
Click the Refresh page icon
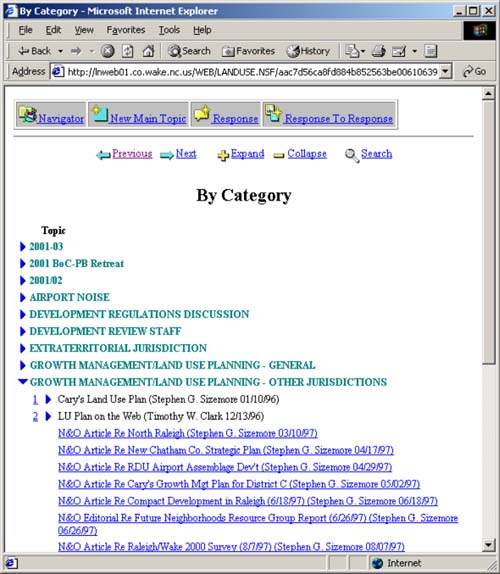coord(127,51)
